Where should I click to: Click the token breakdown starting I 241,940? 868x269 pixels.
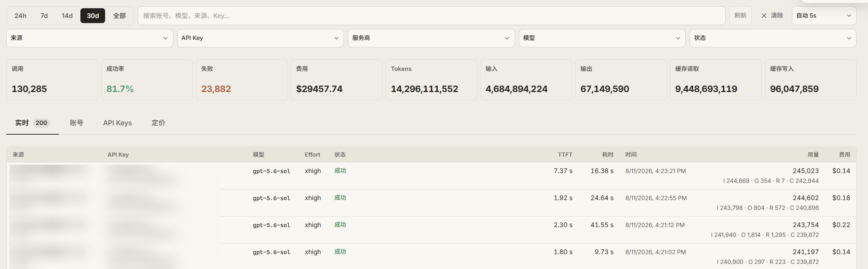click(765, 235)
